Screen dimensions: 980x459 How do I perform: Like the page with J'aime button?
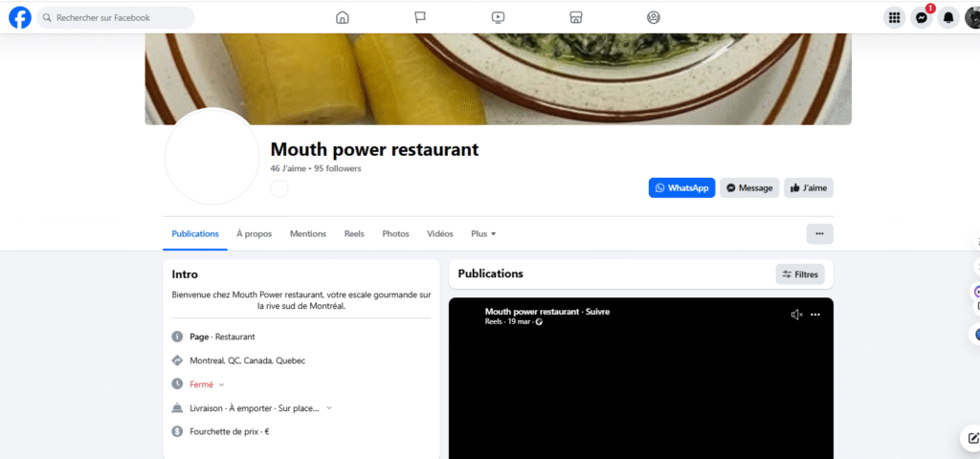pyautogui.click(x=809, y=188)
